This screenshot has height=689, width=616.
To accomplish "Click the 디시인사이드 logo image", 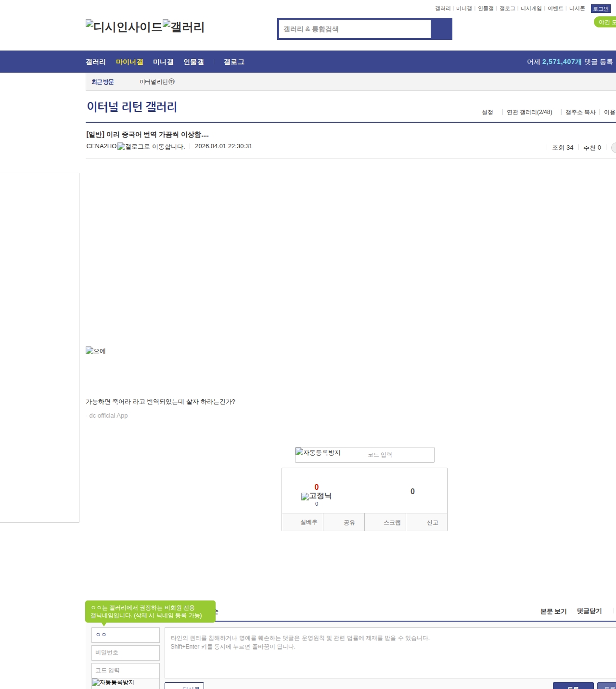I will pyautogui.click(x=124, y=26).
